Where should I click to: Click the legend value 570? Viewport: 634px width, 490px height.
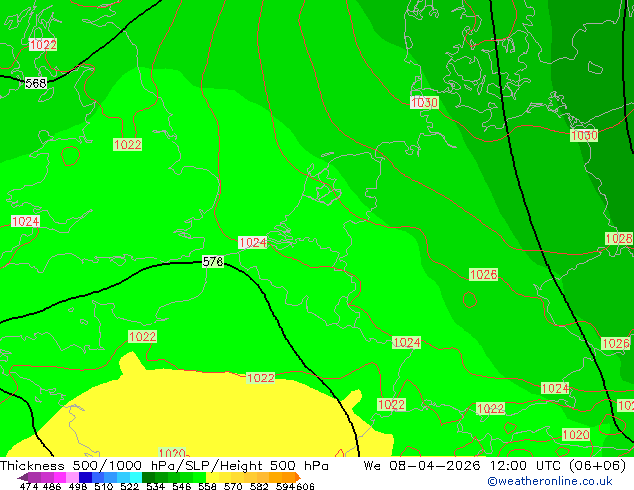[x=233, y=486]
